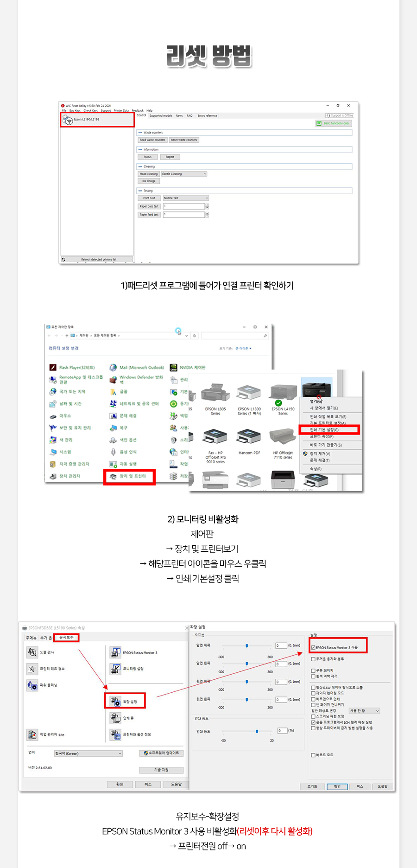Check the 구분 페이지 checkbox

(313, 670)
